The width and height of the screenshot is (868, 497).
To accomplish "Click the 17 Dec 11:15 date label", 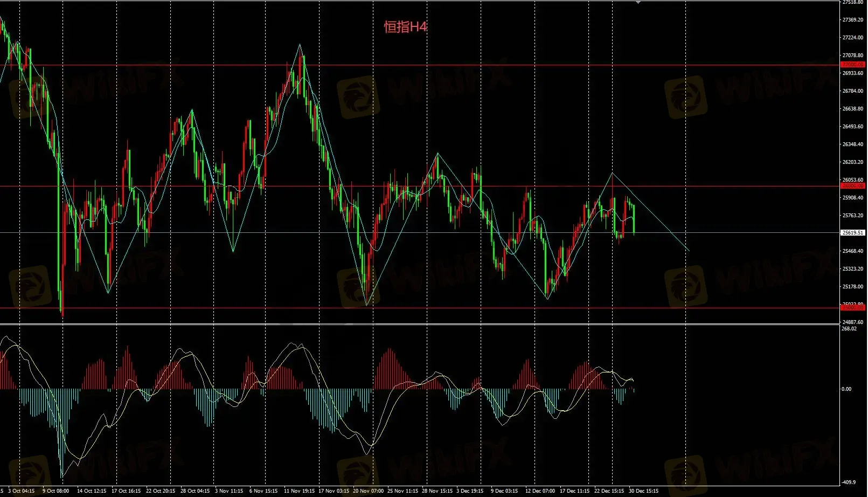I will 574,491.
